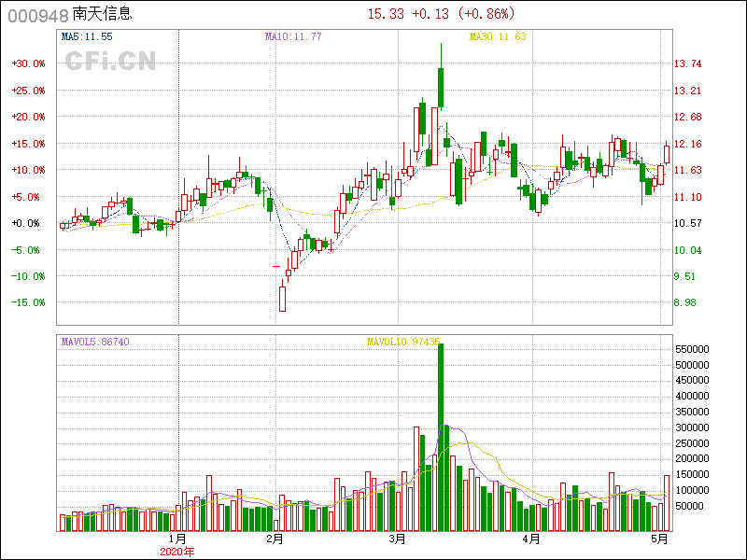This screenshot has width=747, height=560.
Task: Click the 5月 marker on the time axis
Action: [x=659, y=539]
